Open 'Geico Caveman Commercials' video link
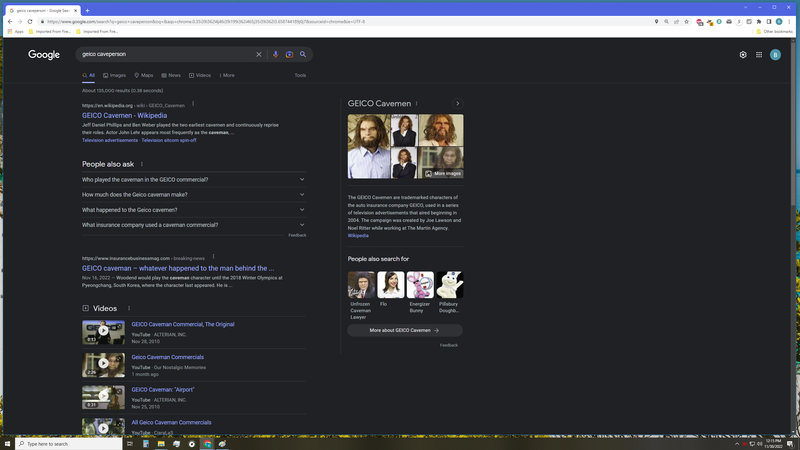 (x=167, y=357)
